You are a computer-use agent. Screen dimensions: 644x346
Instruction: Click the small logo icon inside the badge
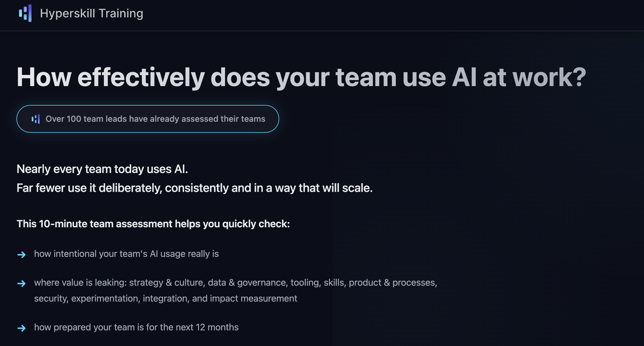[x=36, y=119]
